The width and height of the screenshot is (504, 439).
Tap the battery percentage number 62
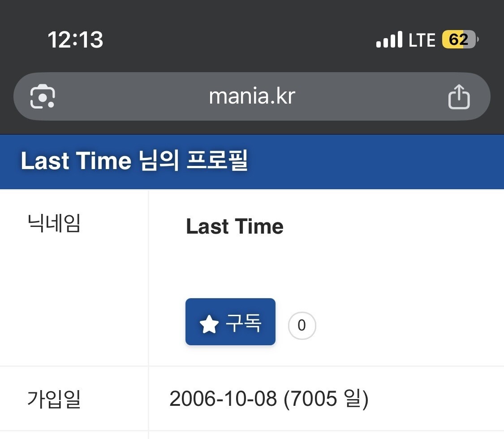(458, 40)
